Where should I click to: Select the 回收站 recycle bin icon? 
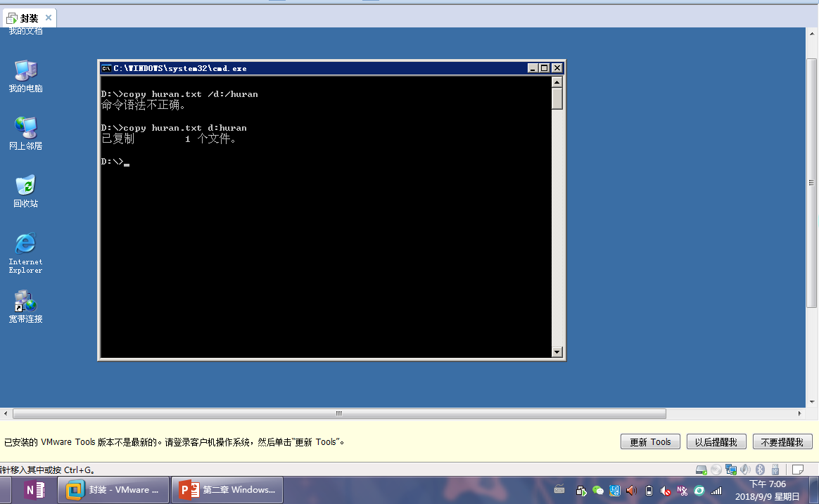click(25, 191)
